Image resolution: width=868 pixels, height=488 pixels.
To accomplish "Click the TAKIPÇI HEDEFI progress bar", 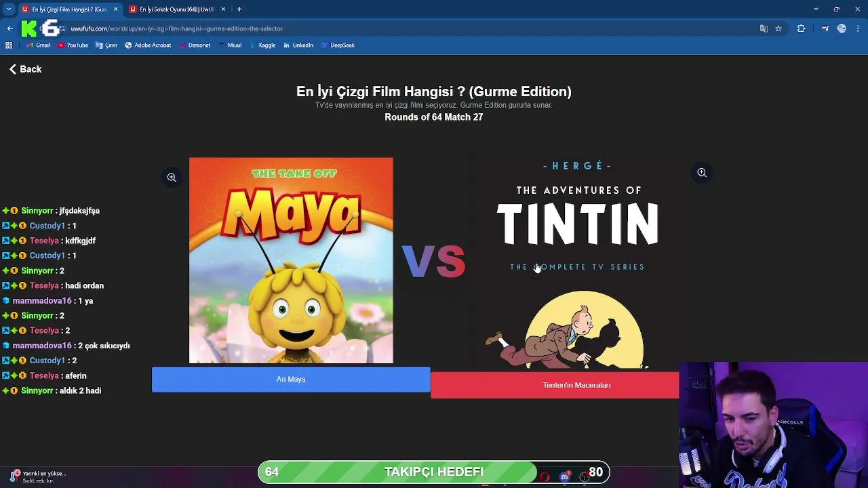I will tap(434, 472).
